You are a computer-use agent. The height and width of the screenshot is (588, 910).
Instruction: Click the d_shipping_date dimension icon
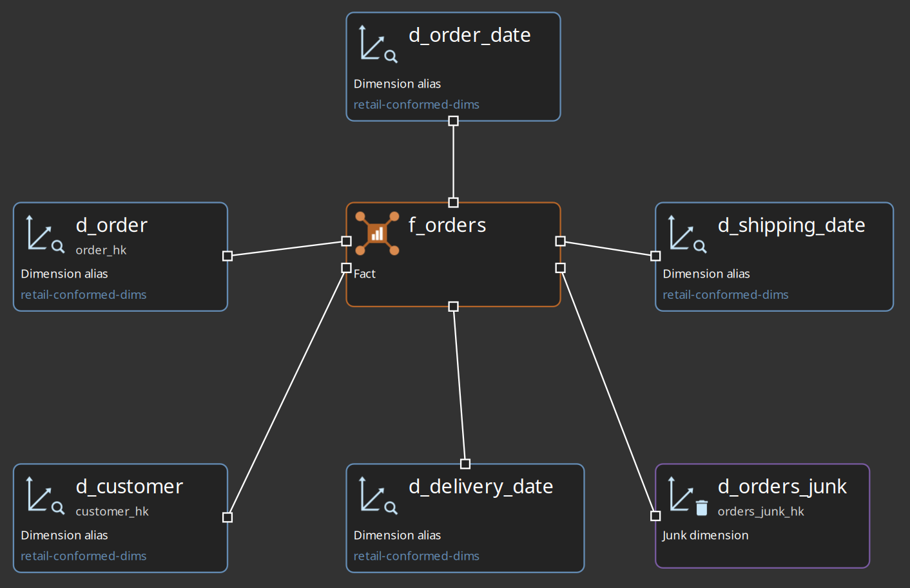click(688, 234)
